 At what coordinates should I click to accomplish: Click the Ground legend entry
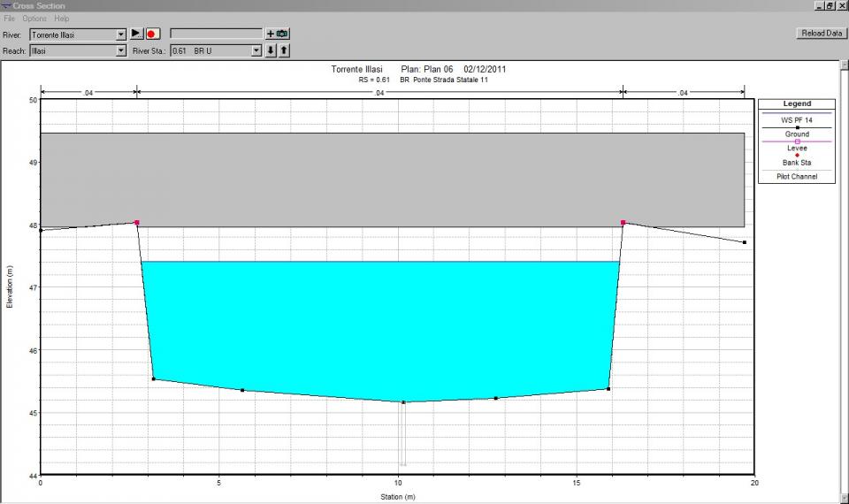[797, 134]
